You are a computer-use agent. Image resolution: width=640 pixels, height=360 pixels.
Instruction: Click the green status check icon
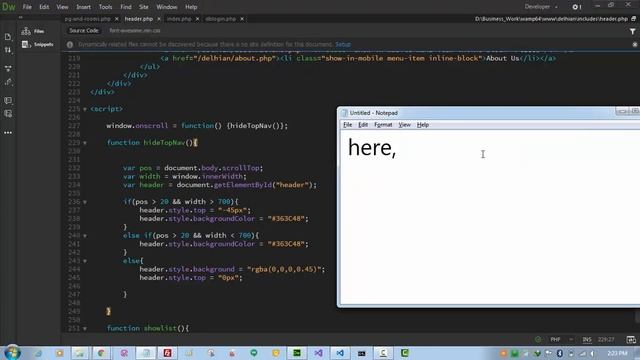coord(538,339)
